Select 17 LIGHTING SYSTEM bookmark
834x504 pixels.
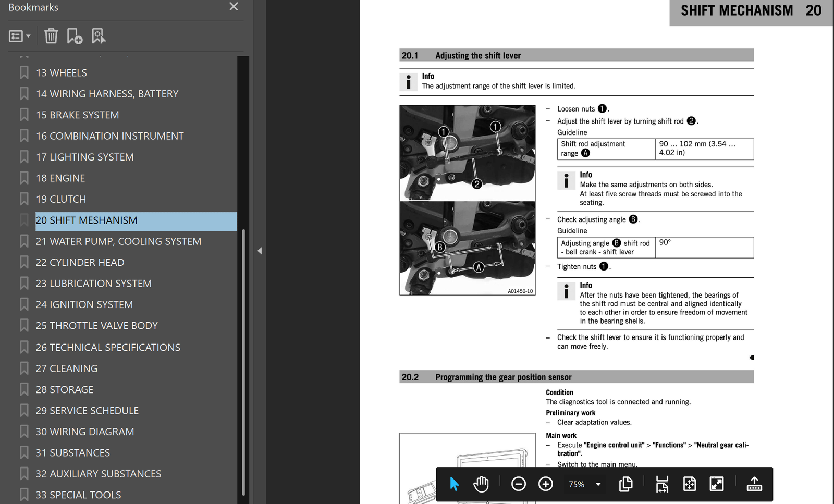coord(84,157)
